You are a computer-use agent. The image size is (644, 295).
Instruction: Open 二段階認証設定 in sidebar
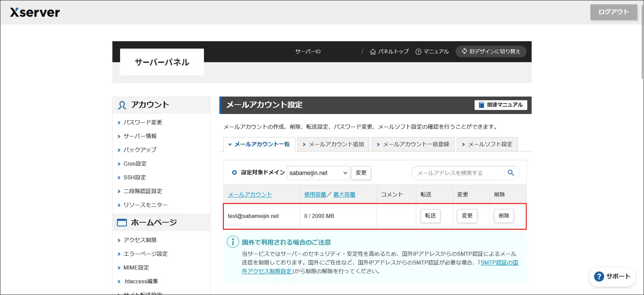click(x=143, y=191)
